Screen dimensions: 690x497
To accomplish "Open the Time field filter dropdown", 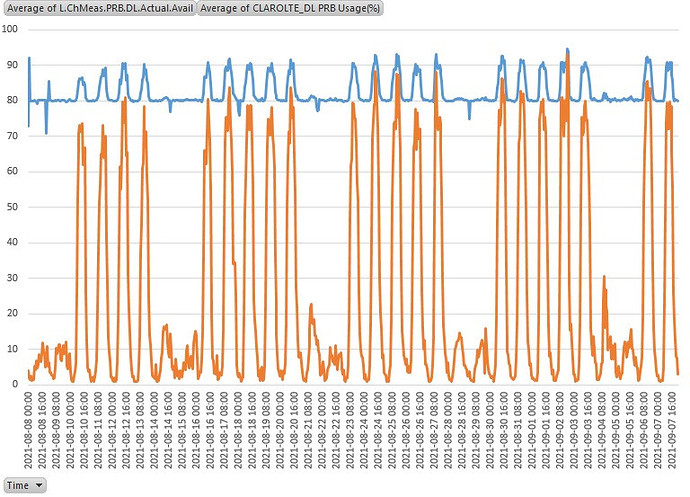I will click(x=25, y=485).
